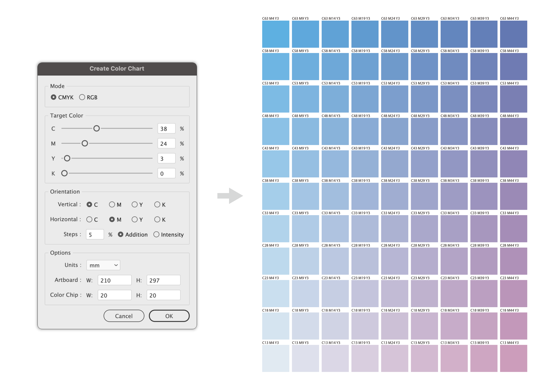Image resolution: width=559 pixels, height=392 pixels.
Task: Select the CMYK mode radio button
Action: click(x=54, y=97)
